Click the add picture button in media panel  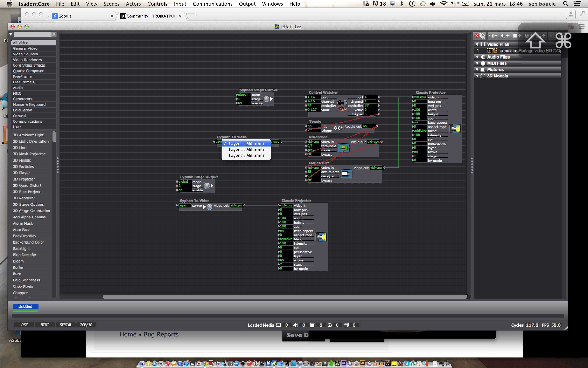coord(517,36)
